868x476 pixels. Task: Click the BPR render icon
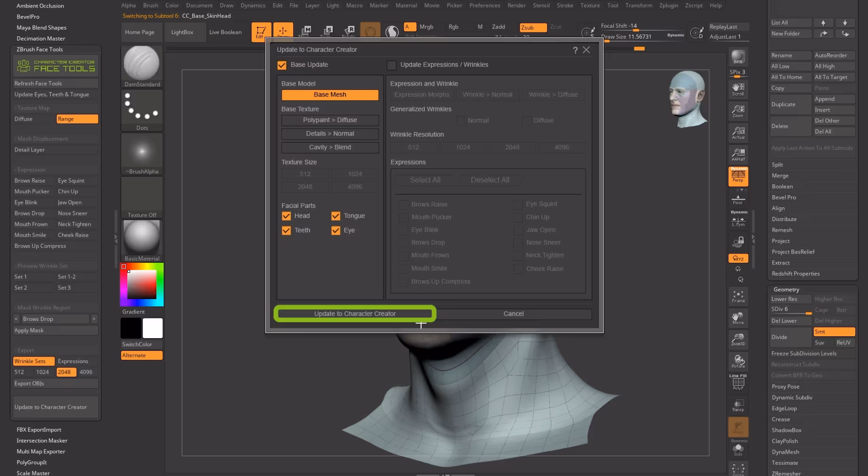(738, 58)
